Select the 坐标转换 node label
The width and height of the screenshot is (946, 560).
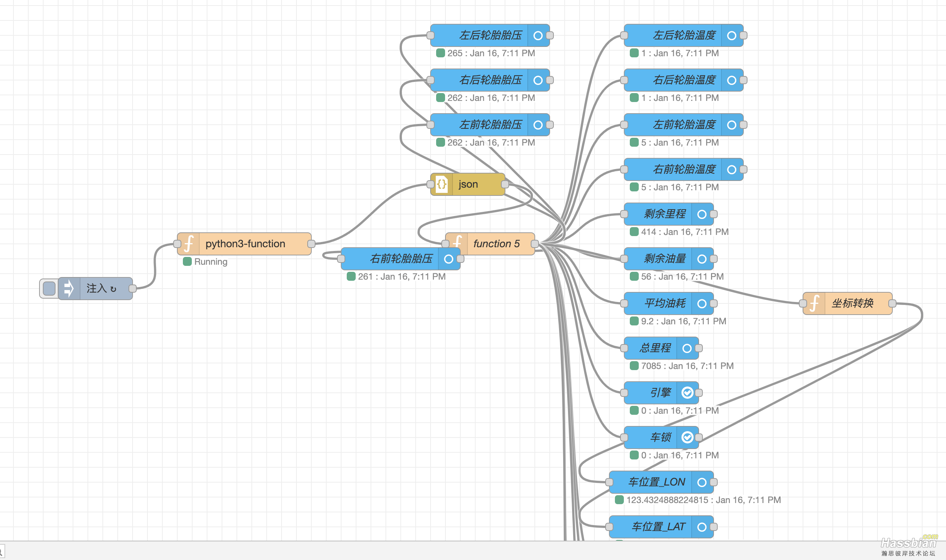(x=853, y=303)
